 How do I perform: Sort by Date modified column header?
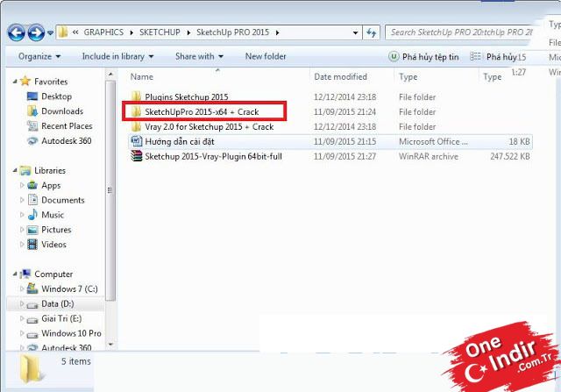click(340, 76)
